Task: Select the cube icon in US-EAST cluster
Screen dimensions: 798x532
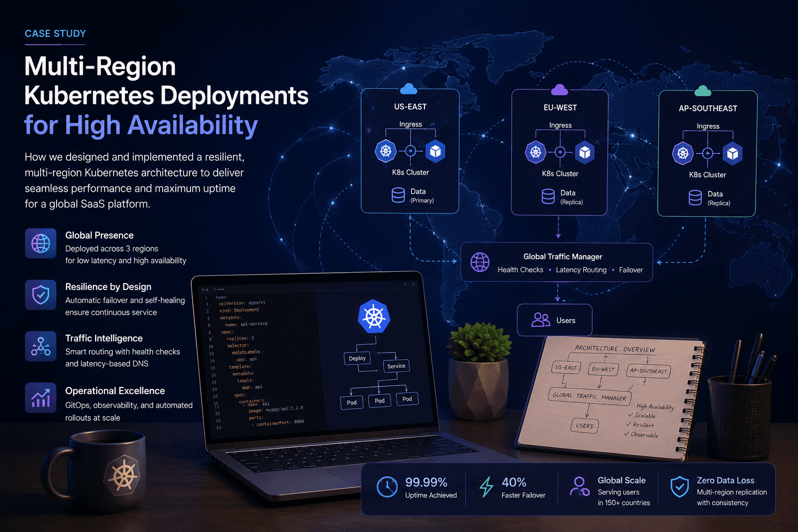Action: (x=435, y=151)
